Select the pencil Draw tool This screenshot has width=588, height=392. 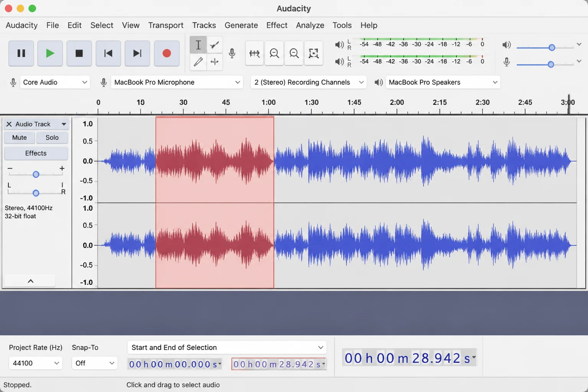click(198, 62)
